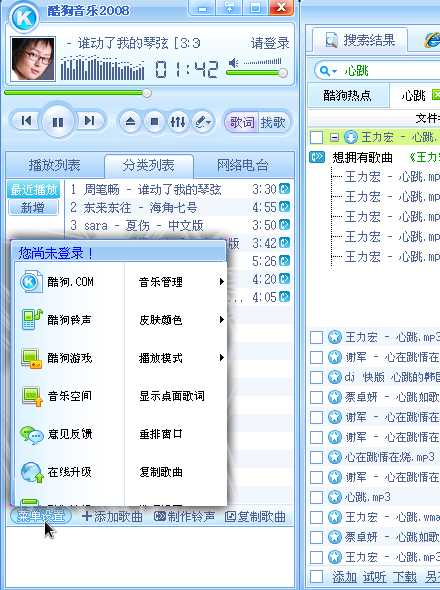
Task: Click the 请登录 login link
Action: (270, 43)
